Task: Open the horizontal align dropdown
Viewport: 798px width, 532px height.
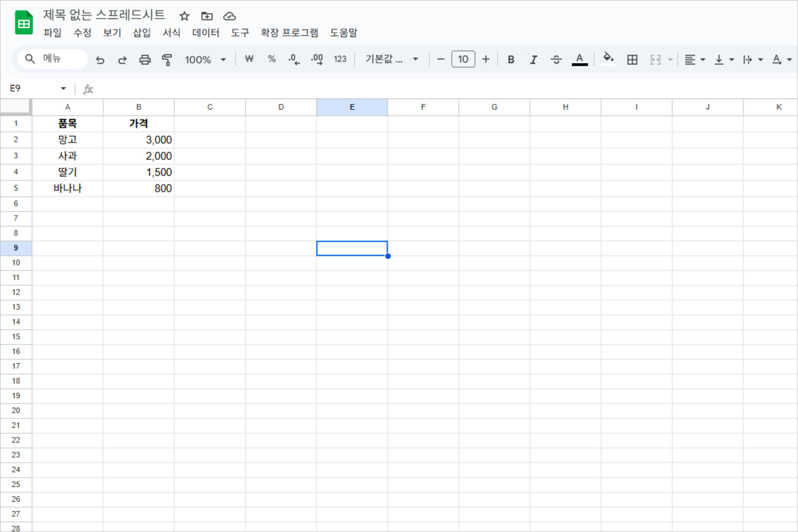Action: [x=694, y=60]
